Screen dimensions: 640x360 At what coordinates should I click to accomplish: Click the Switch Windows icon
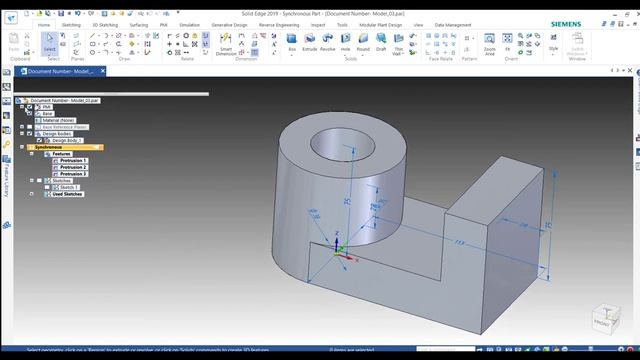(x=577, y=44)
